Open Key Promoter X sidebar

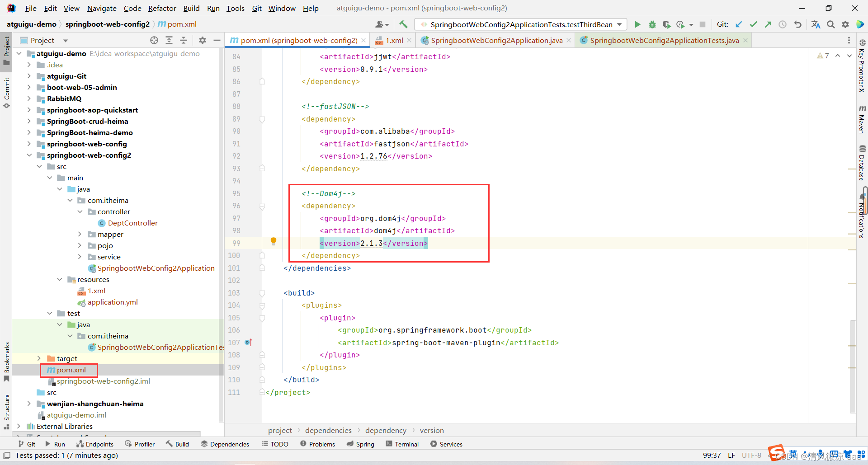click(x=862, y=66)
